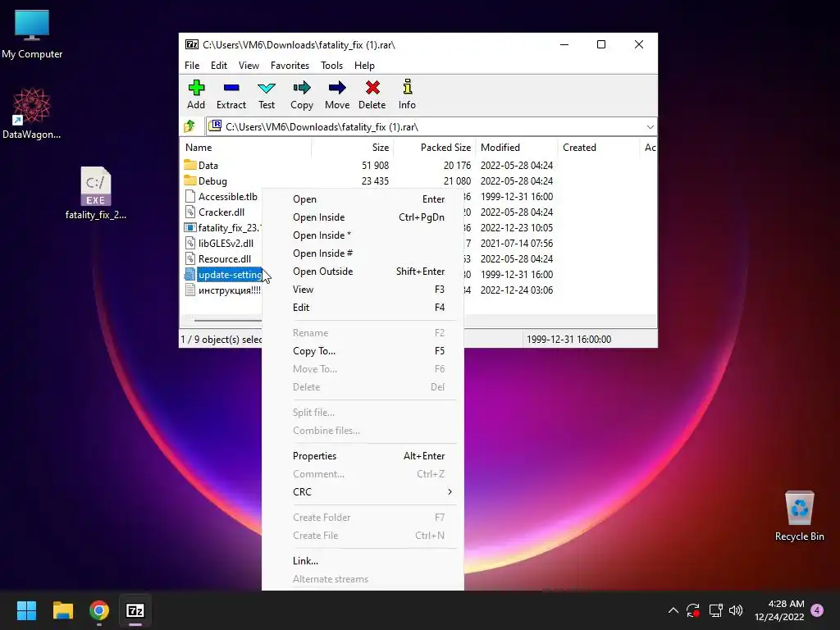Open the Help menu
840x630 pixels.
click(x=364, y=66)
